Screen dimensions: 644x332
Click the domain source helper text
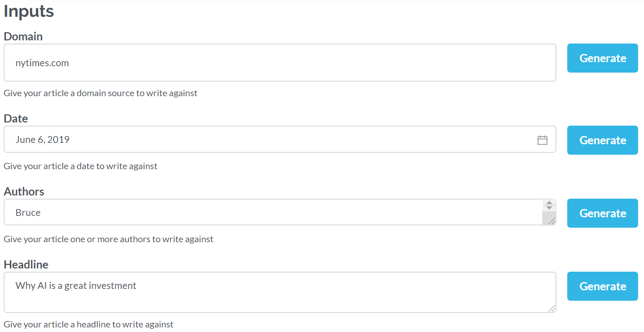coord(100,93)
